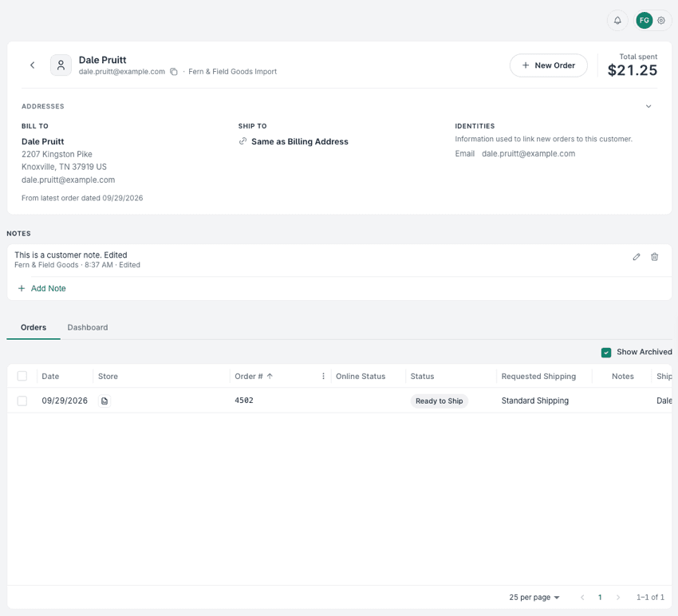Delete the customer note with trash icon
This screenshot has width=678, height=616.
[655, 257]
